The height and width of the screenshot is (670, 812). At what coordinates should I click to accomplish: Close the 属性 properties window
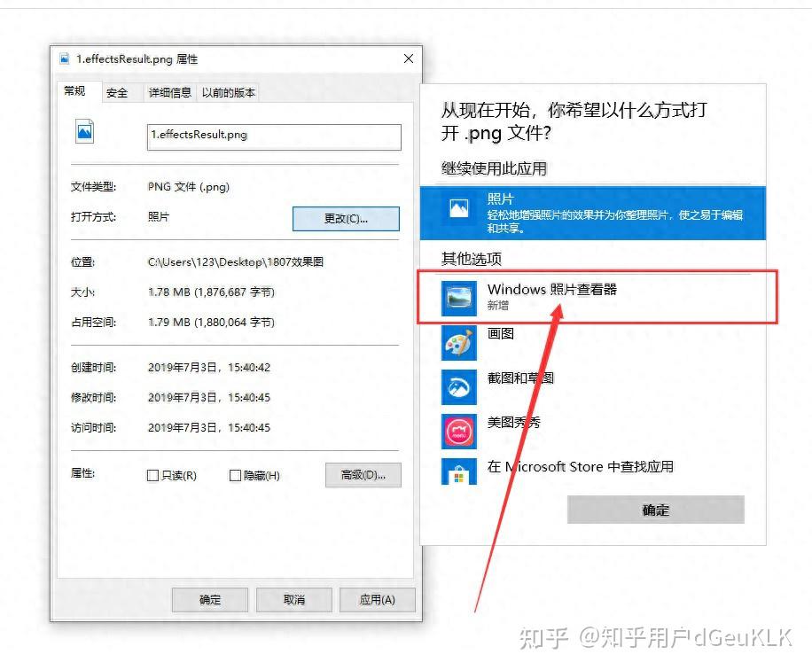click(x=409, y=59)
